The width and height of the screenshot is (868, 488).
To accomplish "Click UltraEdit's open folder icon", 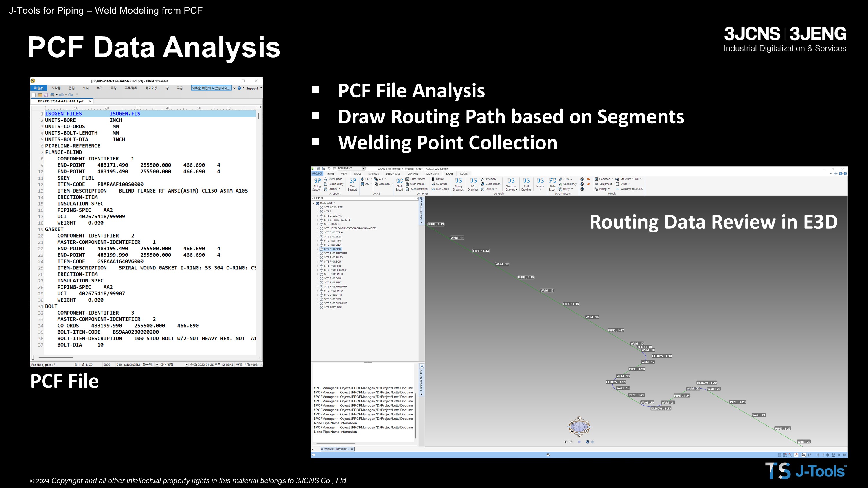I will point(40,95).
